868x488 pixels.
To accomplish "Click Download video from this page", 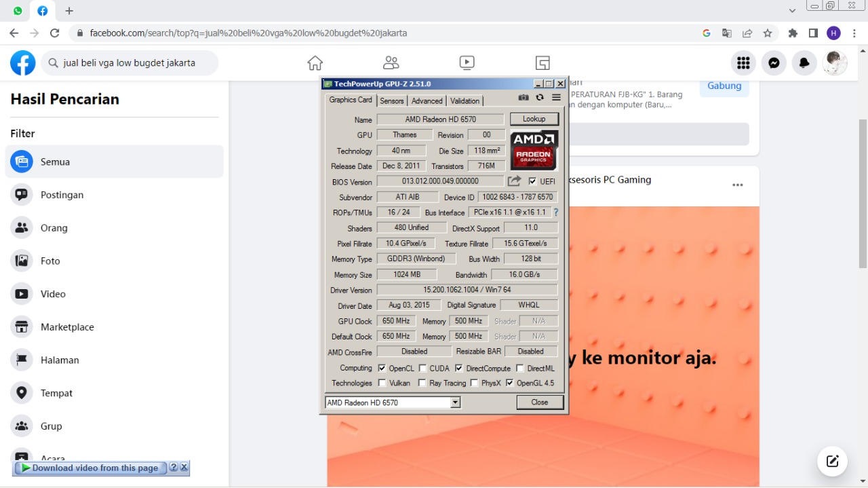I will (x=90, y=468).
